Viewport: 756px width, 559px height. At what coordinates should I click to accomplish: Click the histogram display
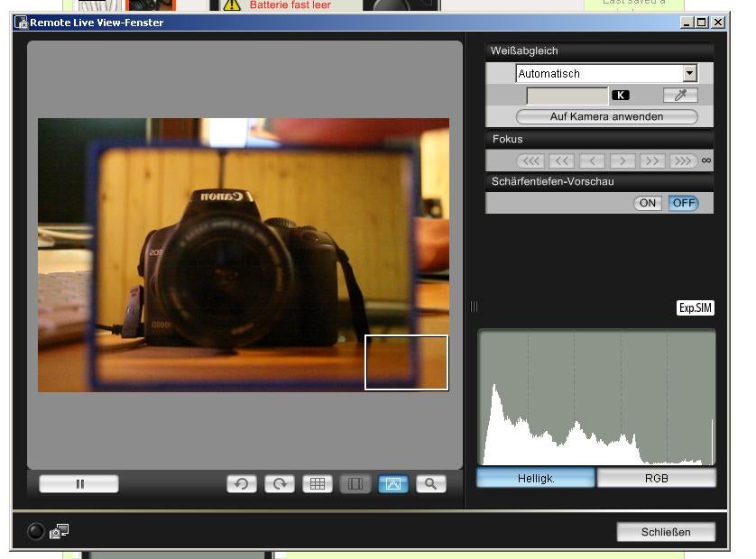596,397
